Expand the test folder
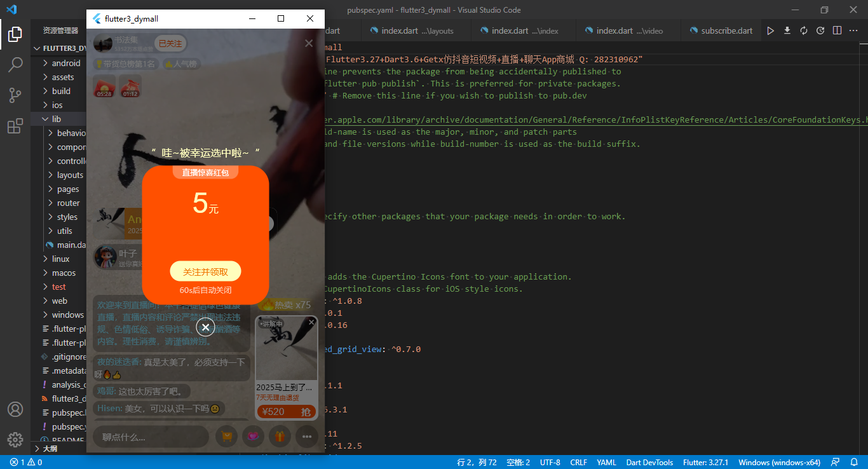 (x=58, y=287)
